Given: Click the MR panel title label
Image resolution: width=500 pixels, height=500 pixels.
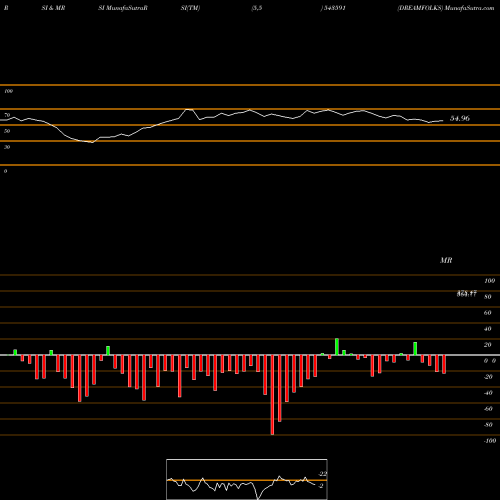Looking at the screenshot, I should [x=446, y=260].
